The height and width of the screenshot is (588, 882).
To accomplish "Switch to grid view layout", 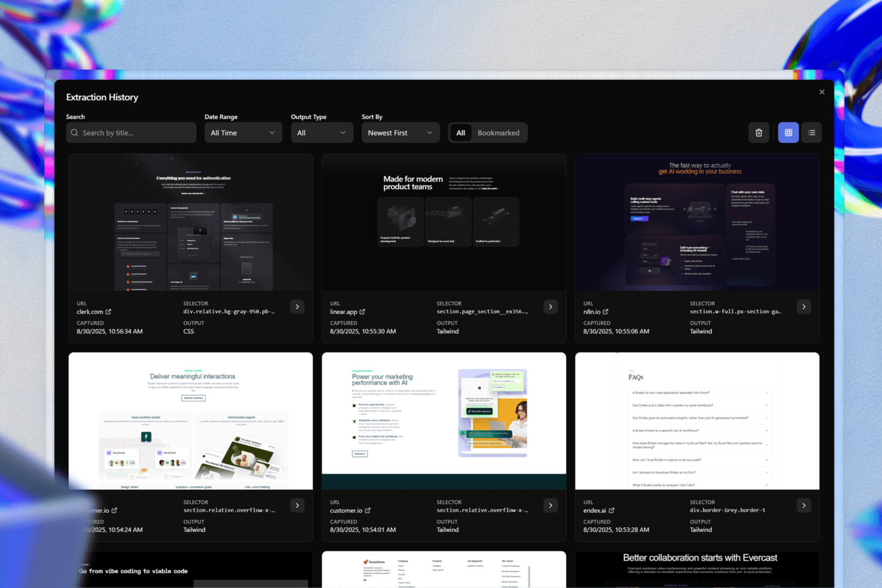I will tap(788, 133).
